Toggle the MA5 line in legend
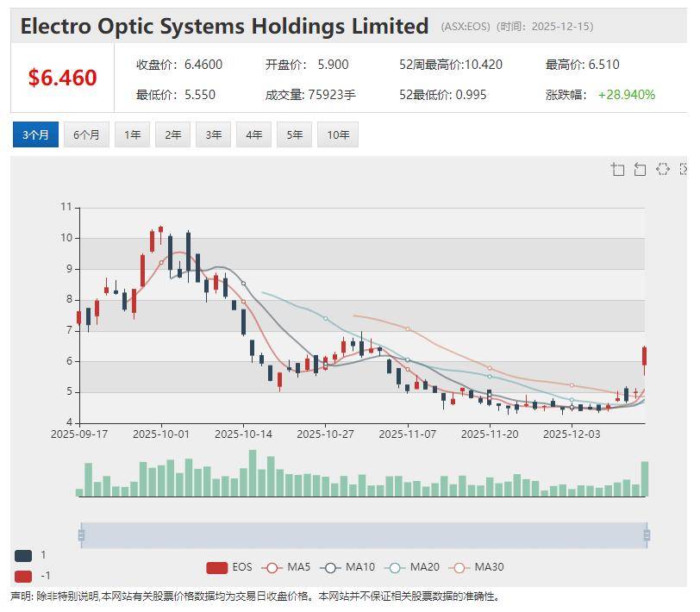The width and height of the screenshot is (700, 612). click(x=285, y=567)
